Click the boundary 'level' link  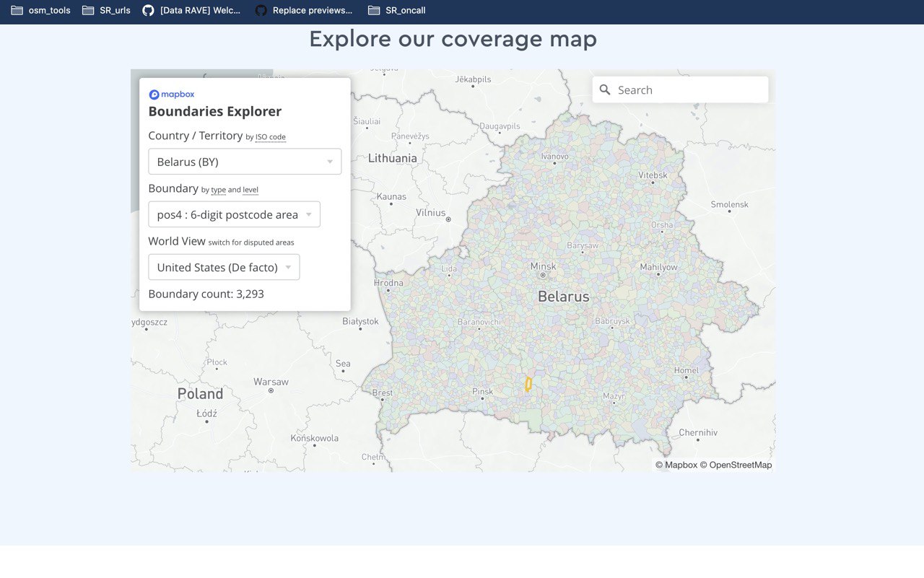(250, 190)
